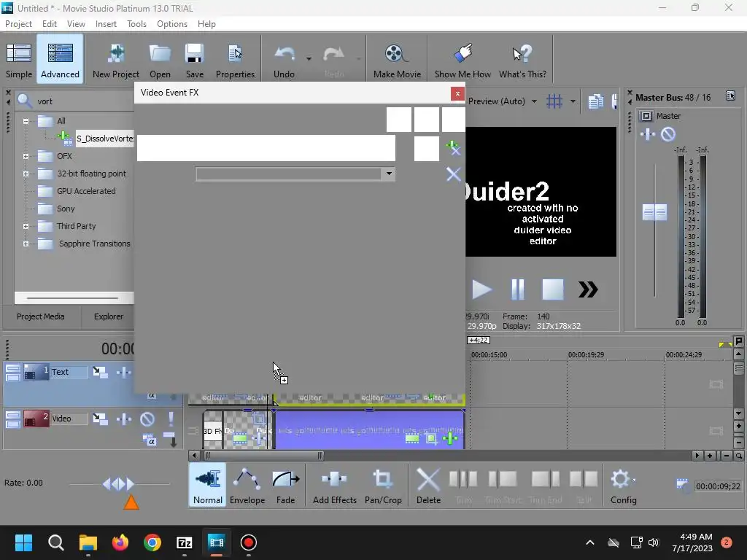Toggle the Master Bus downmix button
Viewport: 747px width, 560px height.
pos(646,116)
